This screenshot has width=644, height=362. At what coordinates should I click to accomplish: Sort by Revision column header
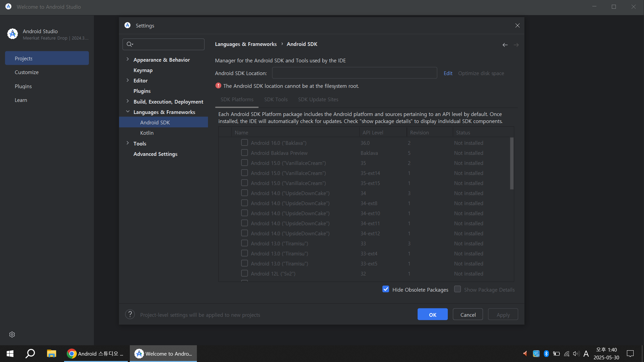click(430, 132)
